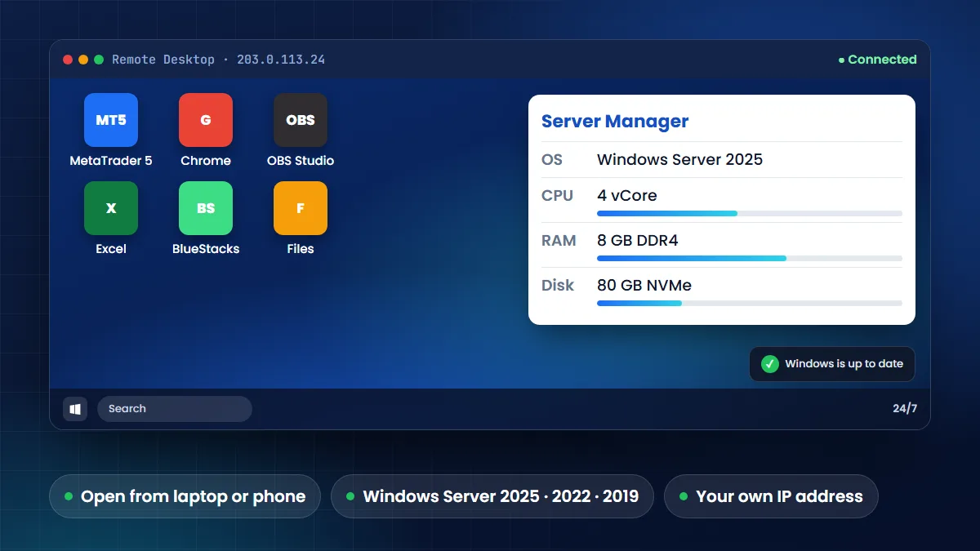The height and width of the screenshot is (551, 980).
Task: Open the MetaTrader 5 desktop icon
Action: click(111, 120)
